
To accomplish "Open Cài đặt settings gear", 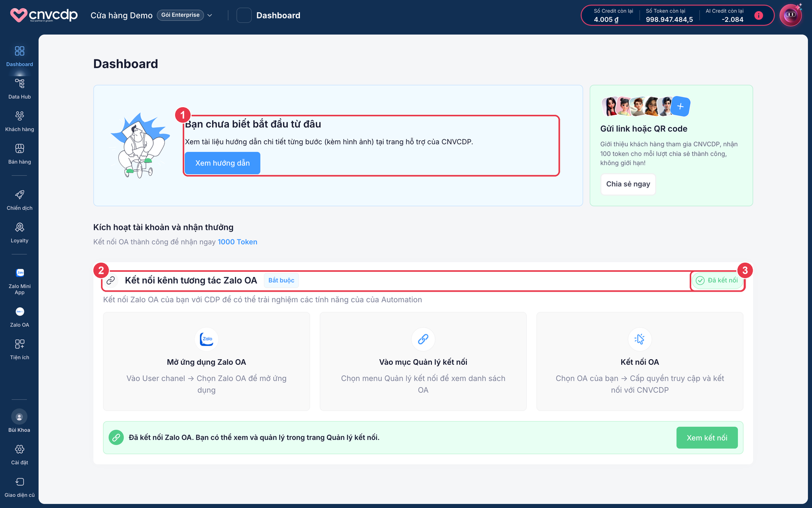I will click(x=19, y=454).
